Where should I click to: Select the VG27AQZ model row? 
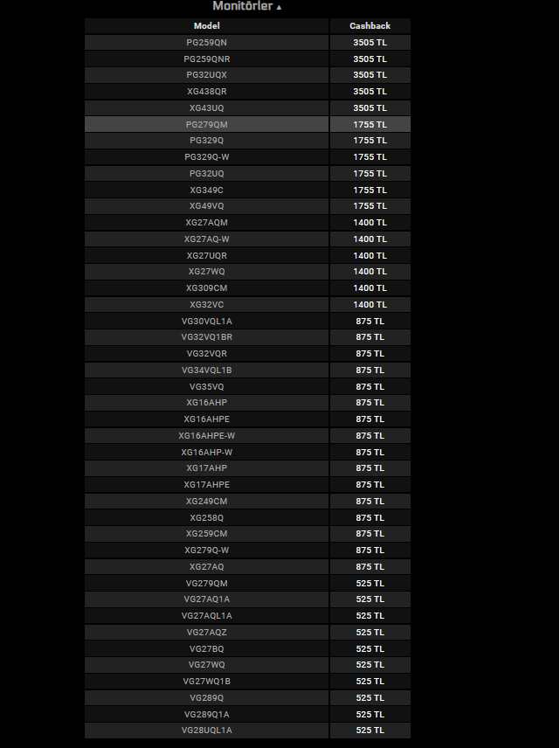click(x=207, y=632)
